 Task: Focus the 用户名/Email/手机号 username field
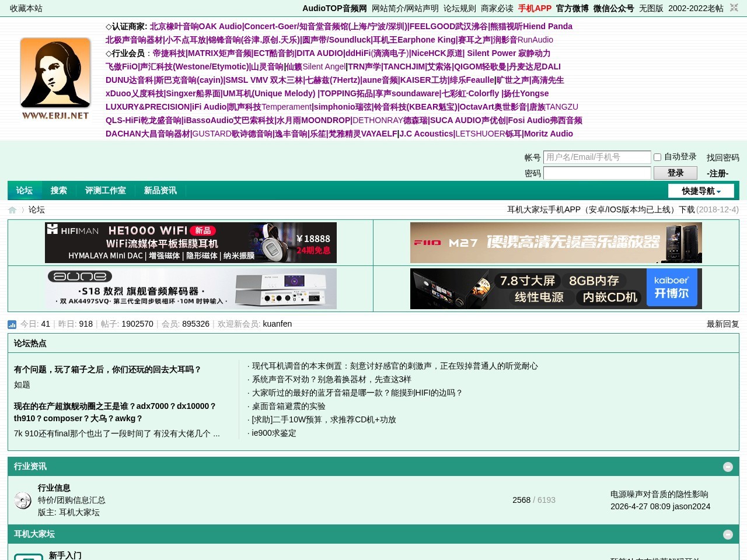597,157
